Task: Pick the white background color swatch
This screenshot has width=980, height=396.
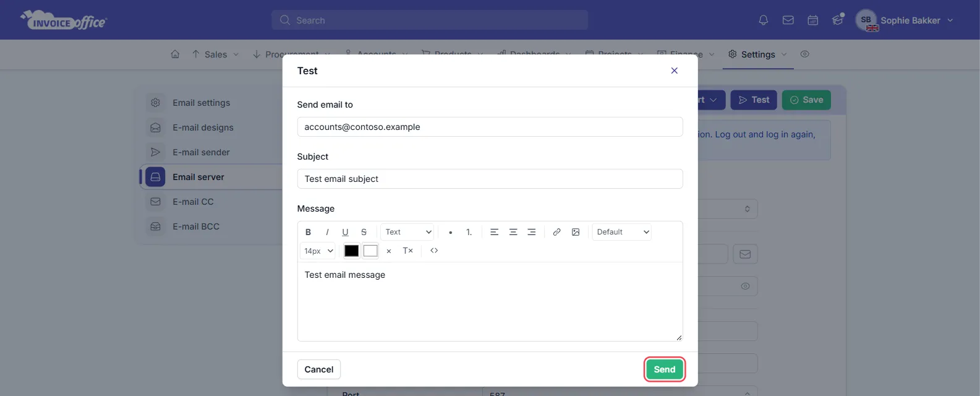Action: [x=370, y=251]
